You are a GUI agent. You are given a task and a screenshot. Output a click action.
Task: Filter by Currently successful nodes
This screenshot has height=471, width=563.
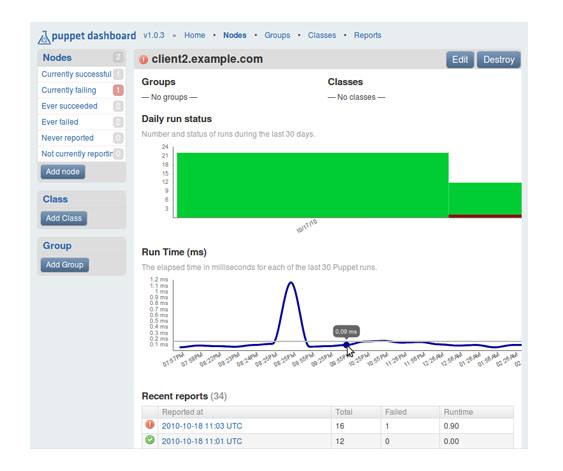point(76,74)
